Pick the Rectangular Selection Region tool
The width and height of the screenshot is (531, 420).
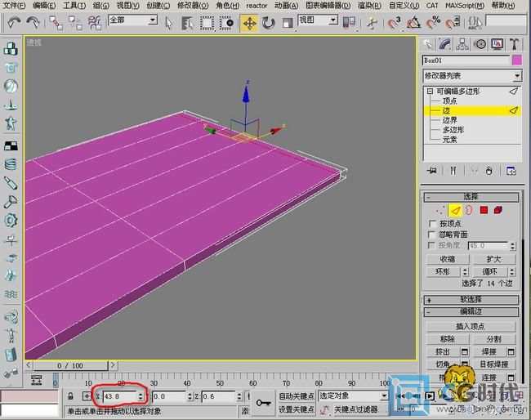[207, 23]
